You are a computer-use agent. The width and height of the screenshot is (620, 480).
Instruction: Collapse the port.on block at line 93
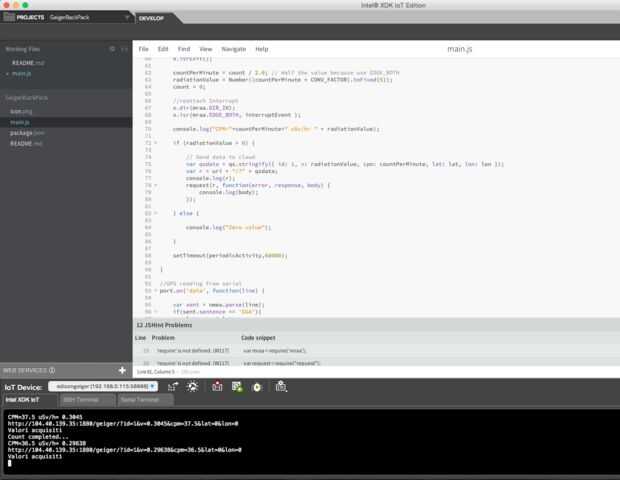(x=155, y=291)
